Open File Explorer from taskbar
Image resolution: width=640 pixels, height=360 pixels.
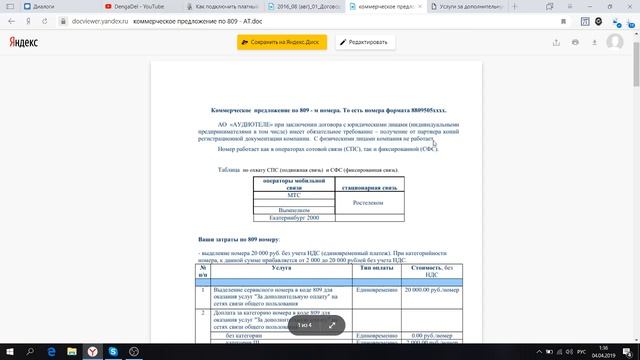pos(72,351)
